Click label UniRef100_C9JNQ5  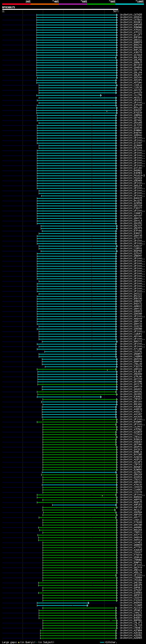coord(131,605)
